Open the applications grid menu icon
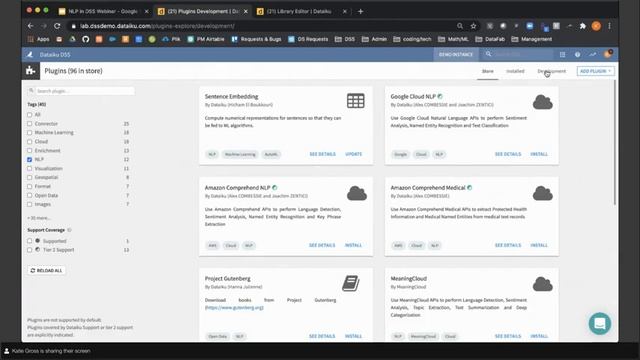This screenshot has height=360, width=640. pos(562,54)
